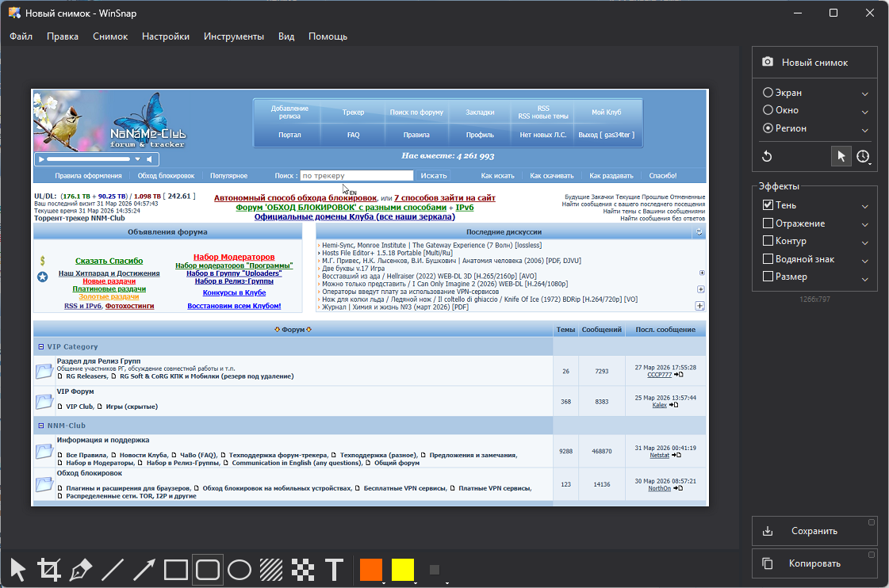Select the Pen drawing tool
This screenshot has width=889, height=588.
click(x=81, y=570)
